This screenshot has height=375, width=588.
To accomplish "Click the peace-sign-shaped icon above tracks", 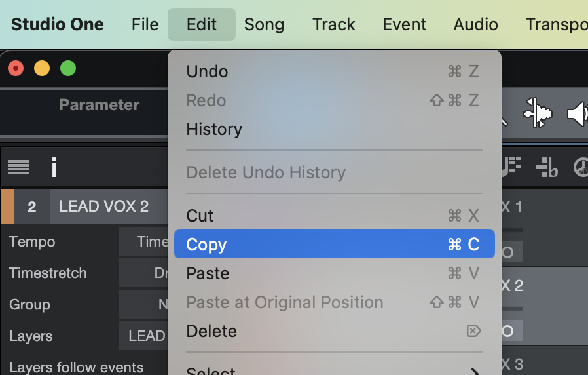I will (x=580, y=168).
